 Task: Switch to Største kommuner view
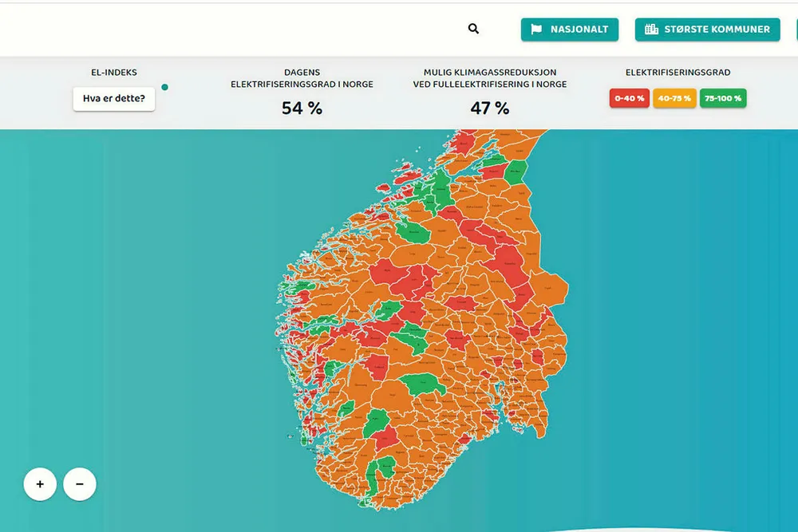tap(707, 30)
